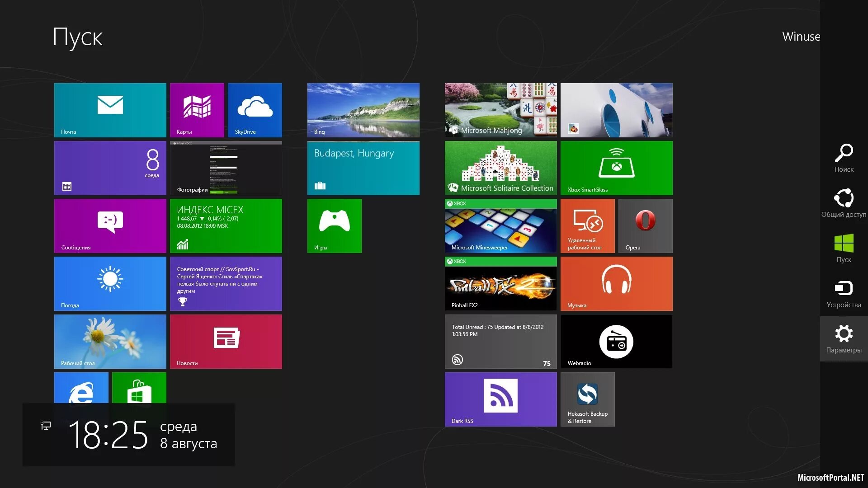The image size is (868, 488).
Task: Launch the Dark RSS tile
Action: pos(500,399)
